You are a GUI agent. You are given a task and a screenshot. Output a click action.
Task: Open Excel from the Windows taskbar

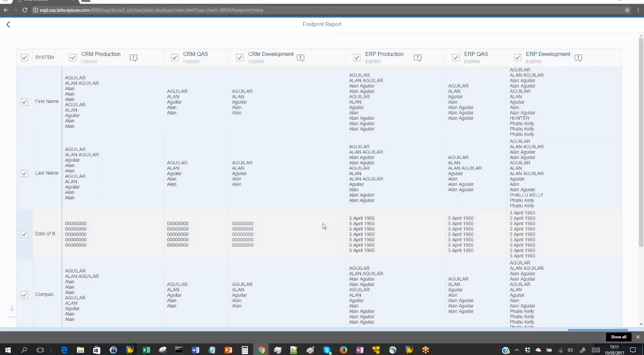point(146,350)
